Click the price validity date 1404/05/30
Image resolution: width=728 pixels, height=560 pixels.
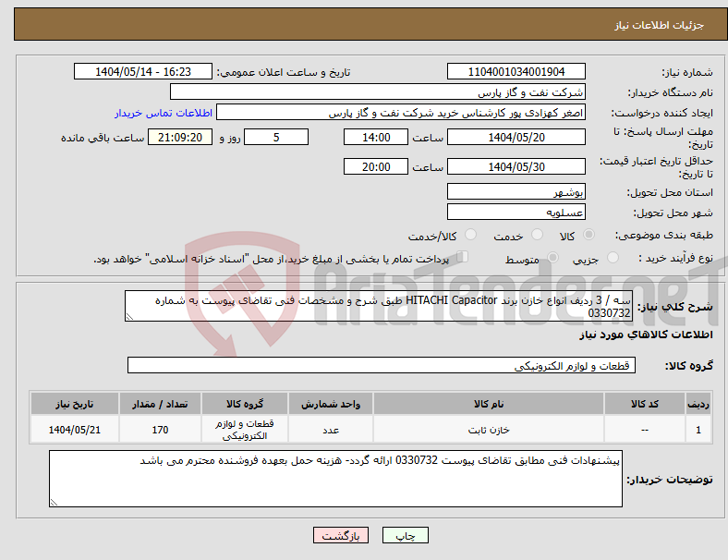[516, 166]
